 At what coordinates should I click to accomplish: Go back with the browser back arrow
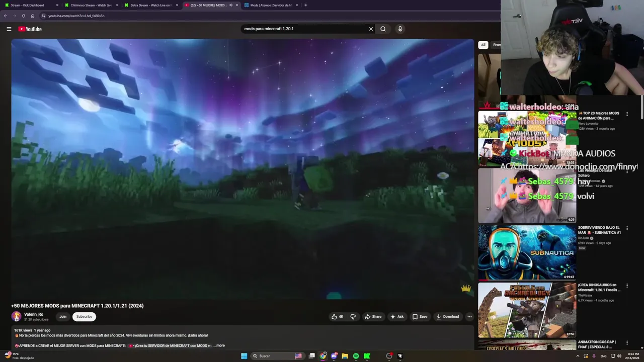[x=6, y=16]
